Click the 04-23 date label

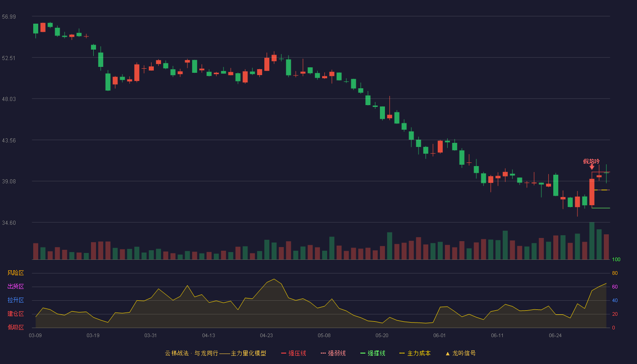point(266,335)
